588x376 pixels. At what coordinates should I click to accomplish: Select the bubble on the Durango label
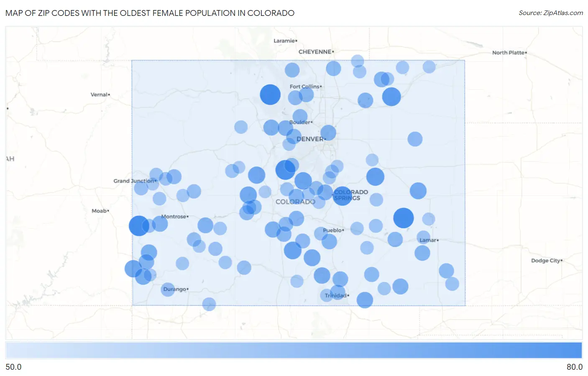coord(168,289)
